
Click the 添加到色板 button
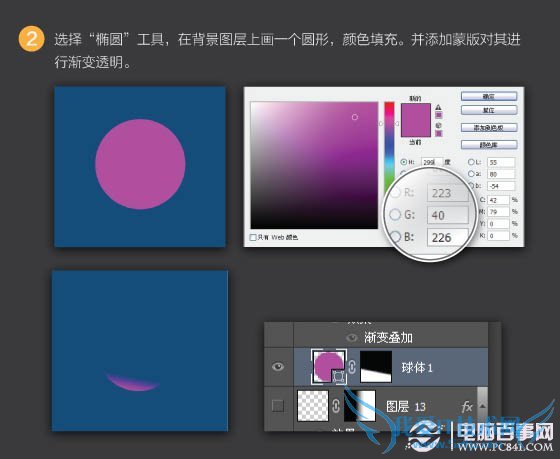point(489,128)
